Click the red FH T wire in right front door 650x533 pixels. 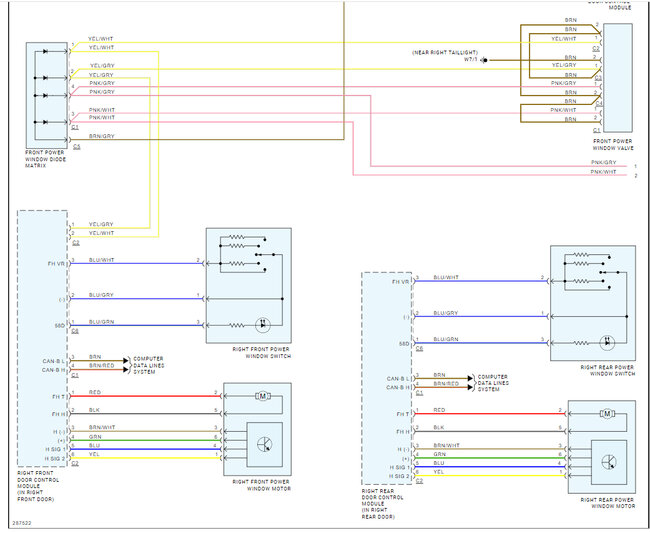(x=147, y=396)
